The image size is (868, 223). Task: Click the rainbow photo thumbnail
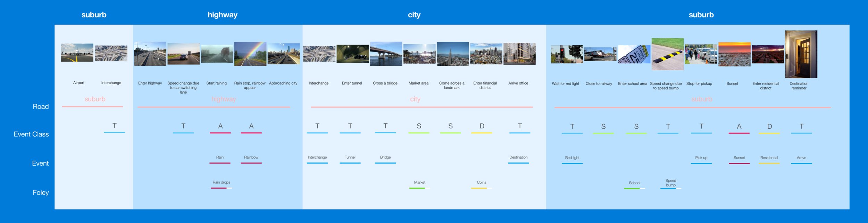(x=250, y=54)
